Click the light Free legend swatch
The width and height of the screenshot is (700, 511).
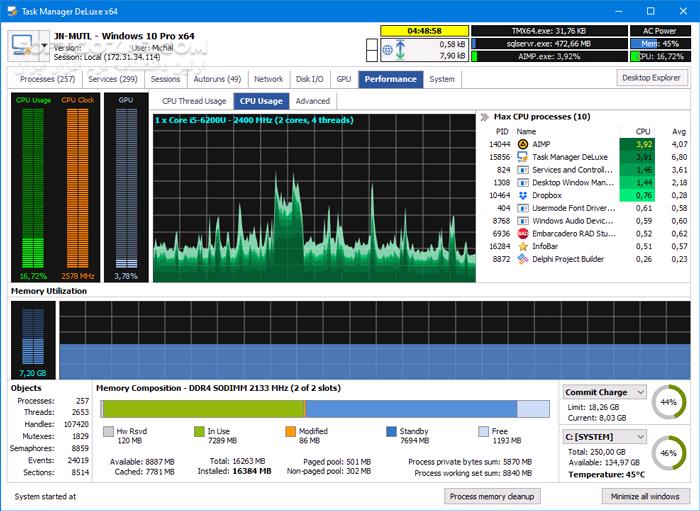tap(483, 432)
